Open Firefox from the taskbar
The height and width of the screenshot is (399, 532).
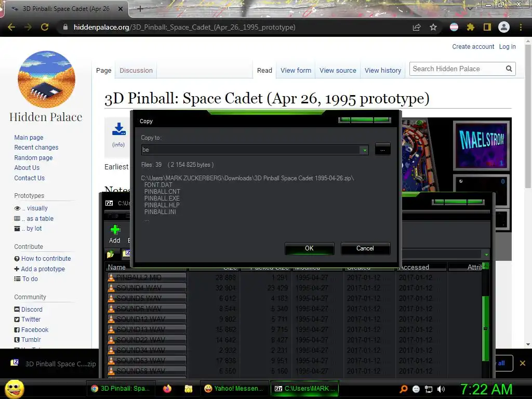click(167, 389)
